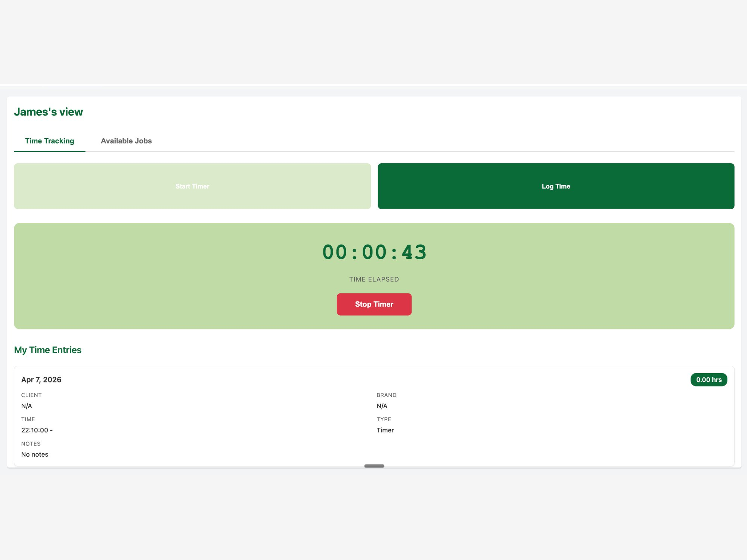This screenshot has height=560, width=747.
Task: Click the disabled Start Timer button
Action: click(192, 186)
